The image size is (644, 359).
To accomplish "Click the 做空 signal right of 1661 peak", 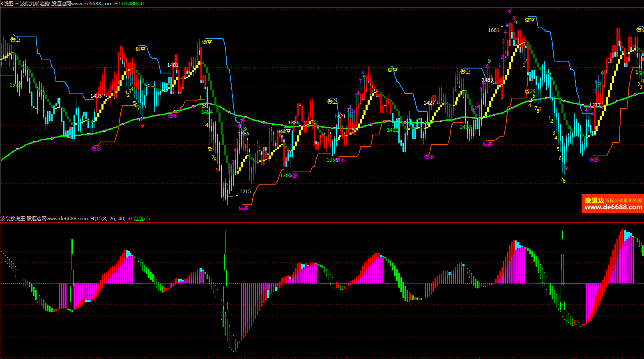I will click(530, 20).
